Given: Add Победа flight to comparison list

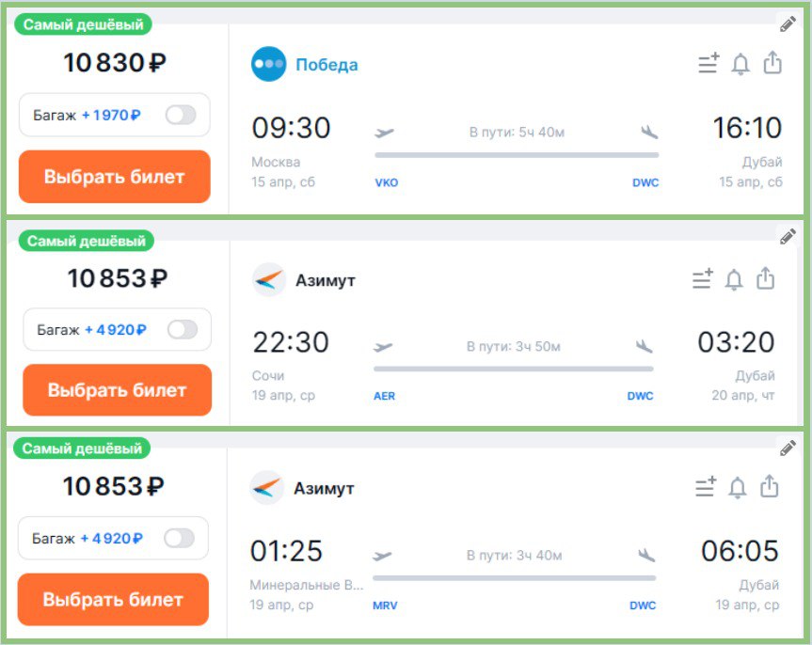Looking at the screenshot, I should [708, 64].
